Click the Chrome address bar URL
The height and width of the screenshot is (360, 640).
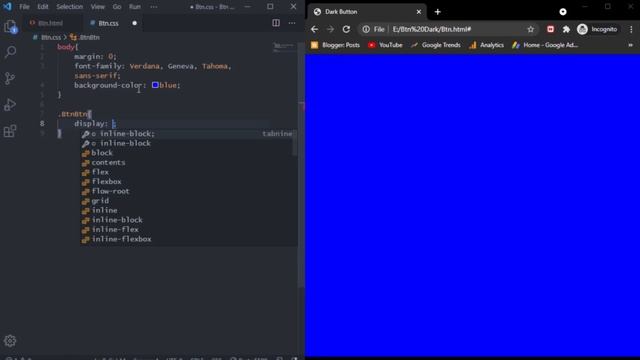click(x=431, y=29)
